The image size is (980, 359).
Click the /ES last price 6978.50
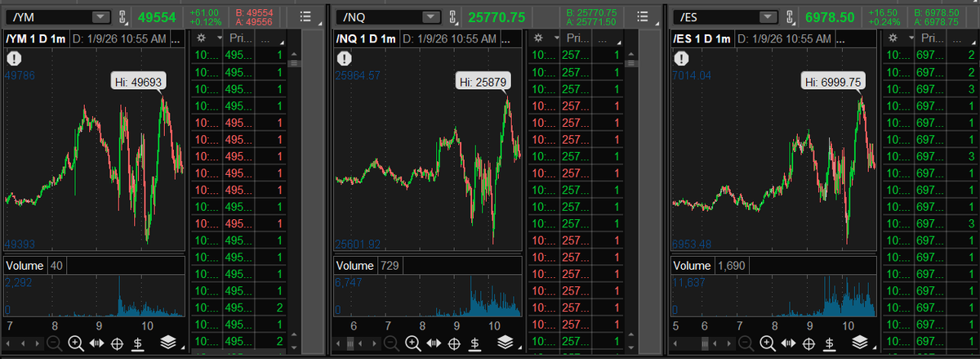(x=829, y=17)
